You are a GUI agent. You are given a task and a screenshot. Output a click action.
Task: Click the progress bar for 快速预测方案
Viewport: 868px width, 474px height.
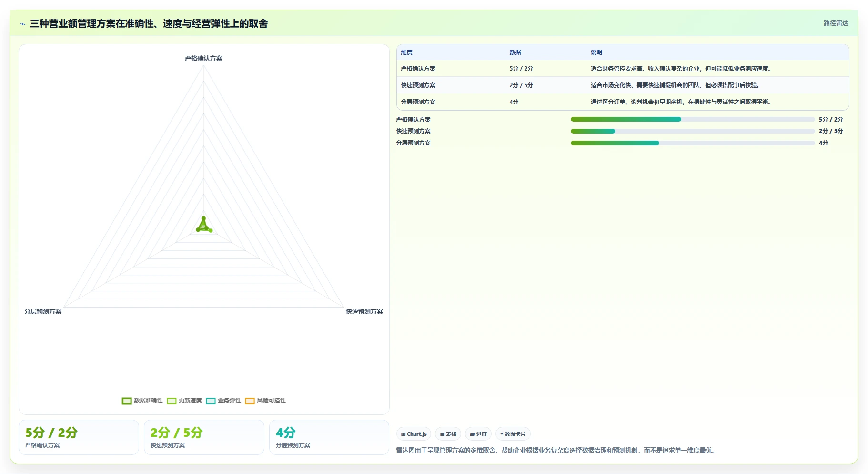pos(693,131)
